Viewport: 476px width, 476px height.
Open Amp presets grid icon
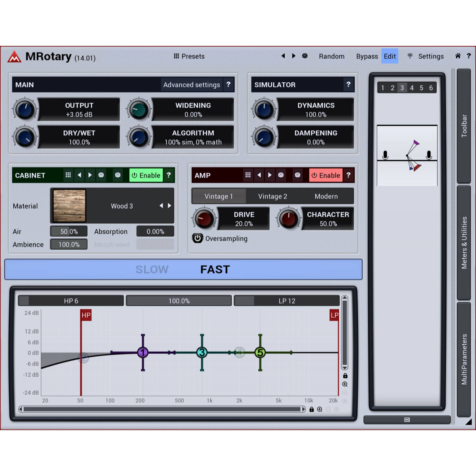[248, 175]
